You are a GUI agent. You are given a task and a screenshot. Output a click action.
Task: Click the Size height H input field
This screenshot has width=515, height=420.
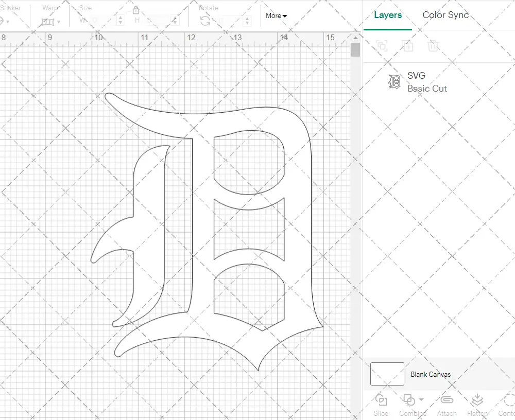click(158, 21)
